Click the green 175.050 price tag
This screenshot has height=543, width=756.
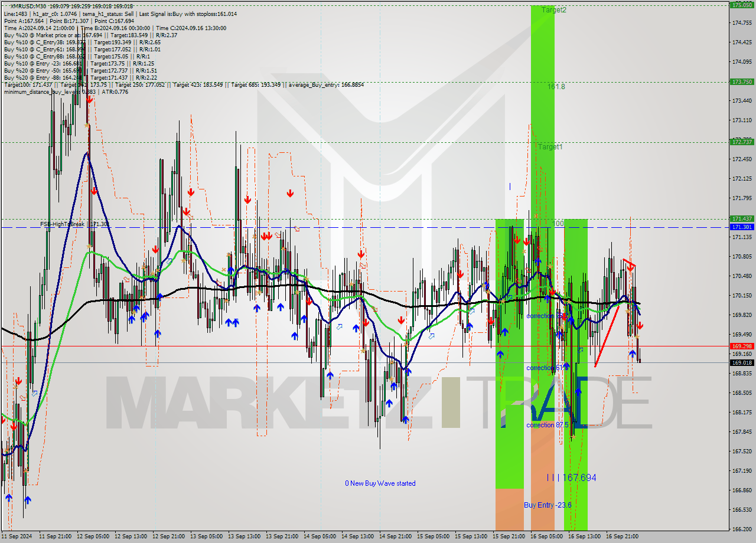(742, 5)
